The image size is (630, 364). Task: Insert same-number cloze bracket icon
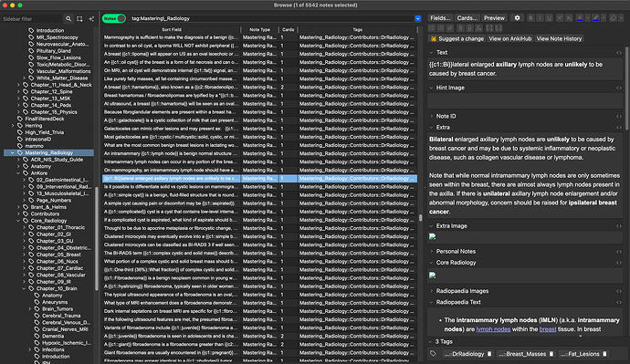coord(499,28)
